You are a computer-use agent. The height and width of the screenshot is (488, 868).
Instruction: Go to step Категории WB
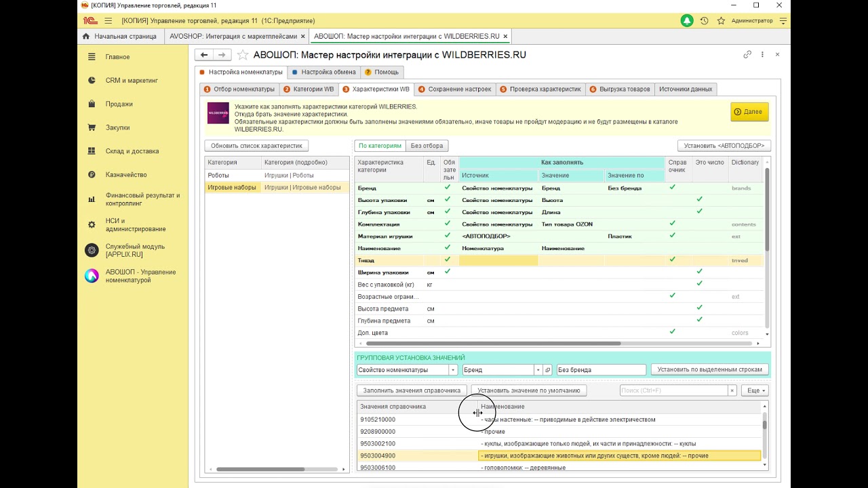tap(309, 89)
